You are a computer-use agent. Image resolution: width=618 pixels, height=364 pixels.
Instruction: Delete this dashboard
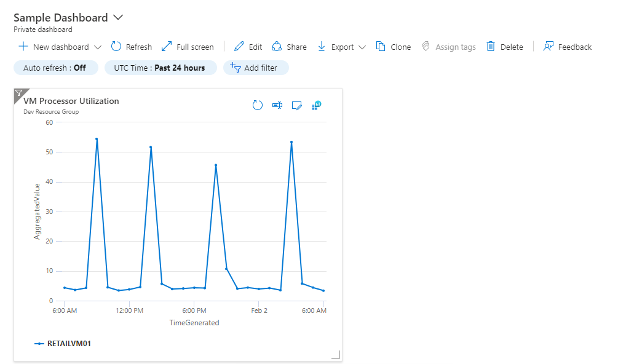(x=504, y=47)
